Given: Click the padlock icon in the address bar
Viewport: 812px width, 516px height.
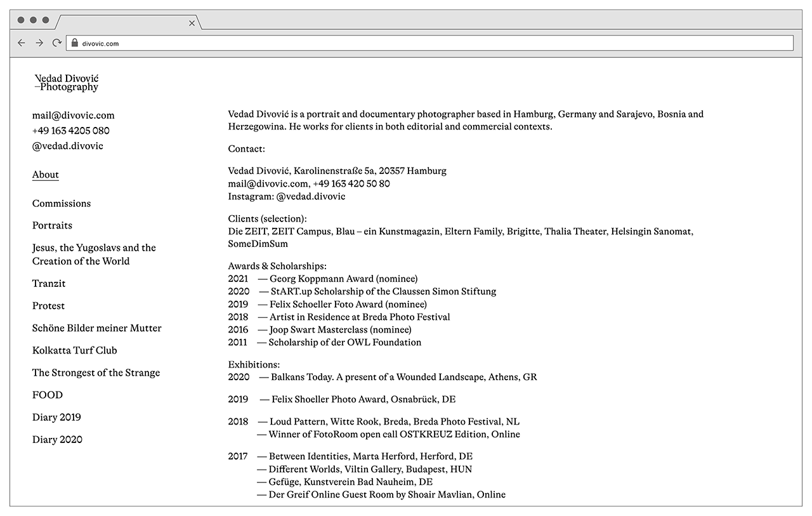Looking at the screenshot, I should click(74, 43).
